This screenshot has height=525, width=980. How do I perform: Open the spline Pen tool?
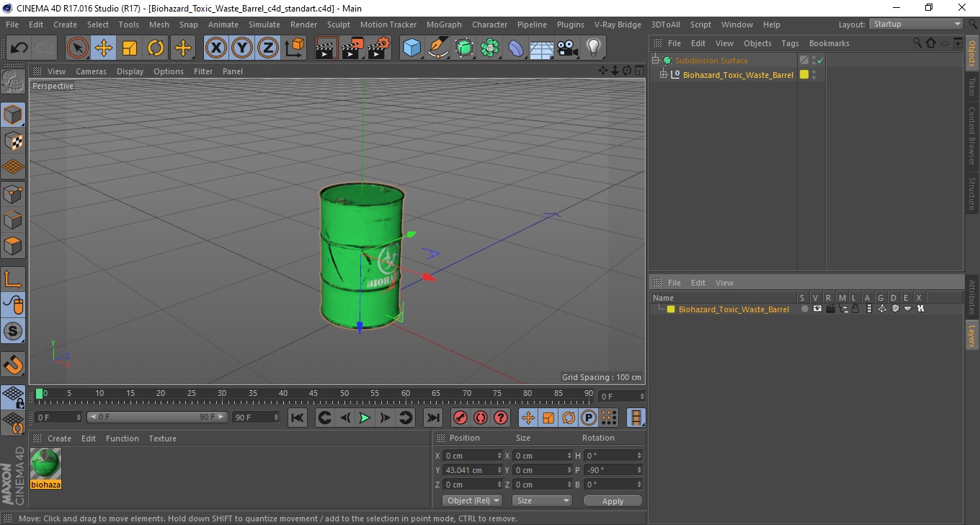click(x=438, y=48)
